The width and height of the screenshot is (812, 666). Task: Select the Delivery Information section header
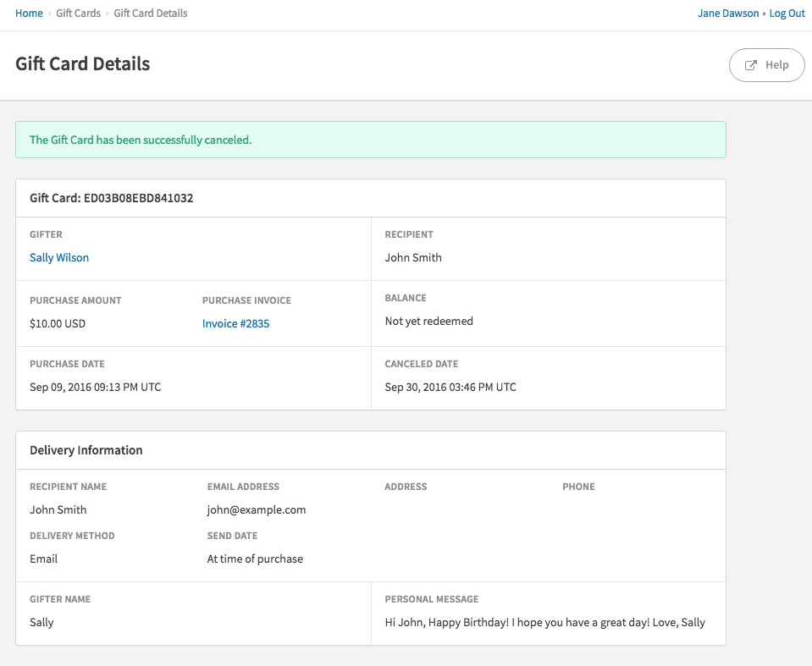tap(86, 450)
